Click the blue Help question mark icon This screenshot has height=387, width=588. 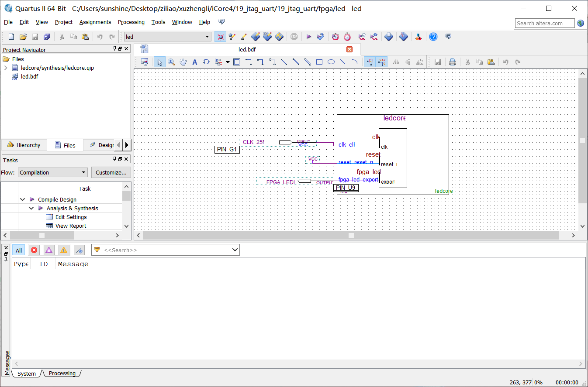pos(433,37)
